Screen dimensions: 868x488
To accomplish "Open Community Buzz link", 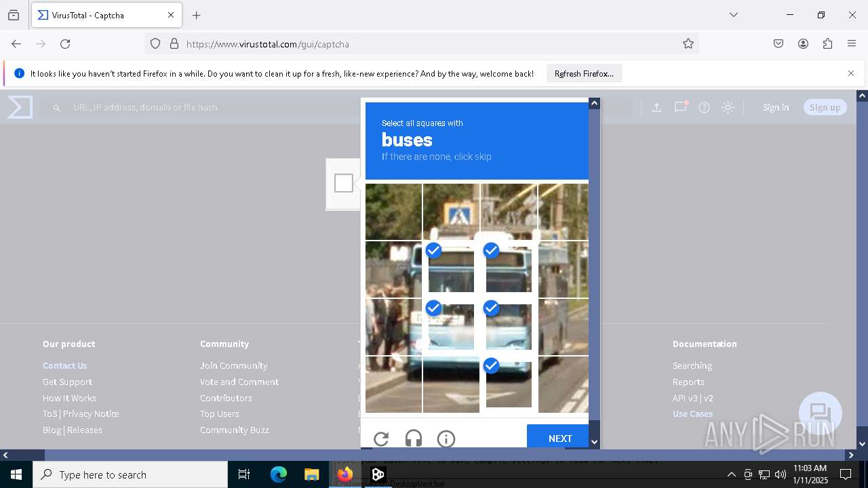I will point(235,430).
